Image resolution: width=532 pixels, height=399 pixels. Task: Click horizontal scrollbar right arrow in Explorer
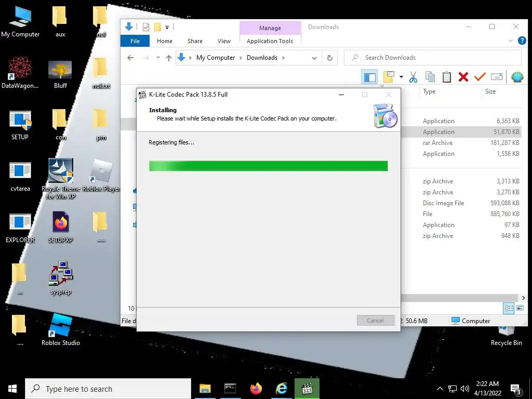pyautogui.click(x=523, y=298)
